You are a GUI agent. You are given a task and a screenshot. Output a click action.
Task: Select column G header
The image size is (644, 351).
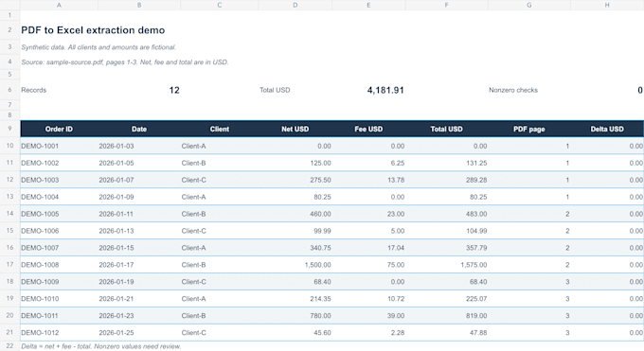pos(529,5)
